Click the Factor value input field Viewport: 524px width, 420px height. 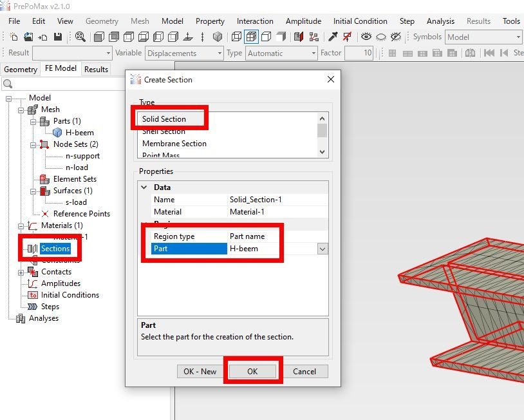click(x=359, y=53)
